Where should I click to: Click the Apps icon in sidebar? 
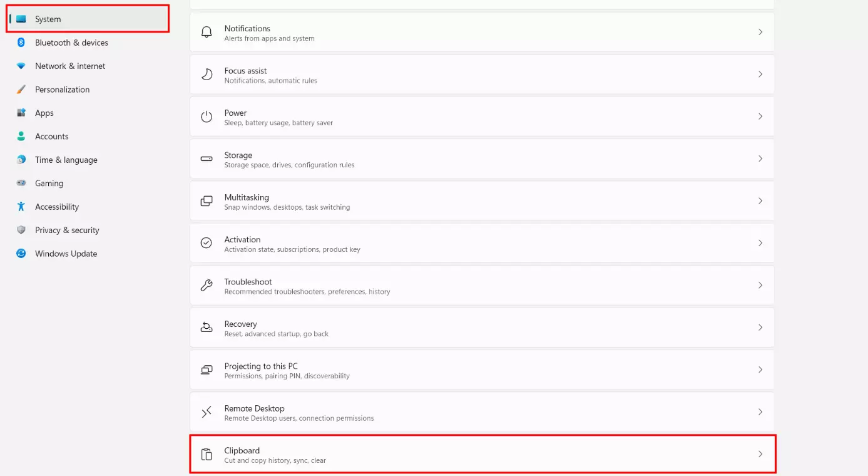pyautogui.click(x=21, y=113)
